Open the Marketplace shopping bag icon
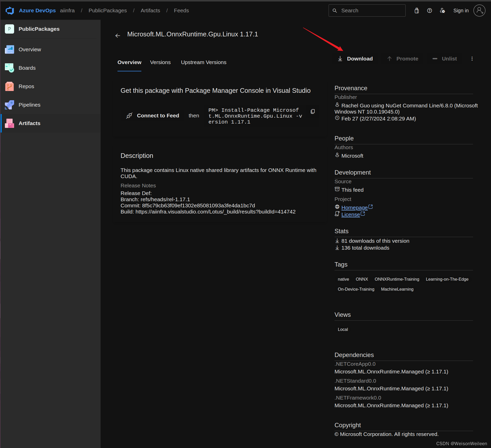The image size is (491, 448). (x=417, y=11)
